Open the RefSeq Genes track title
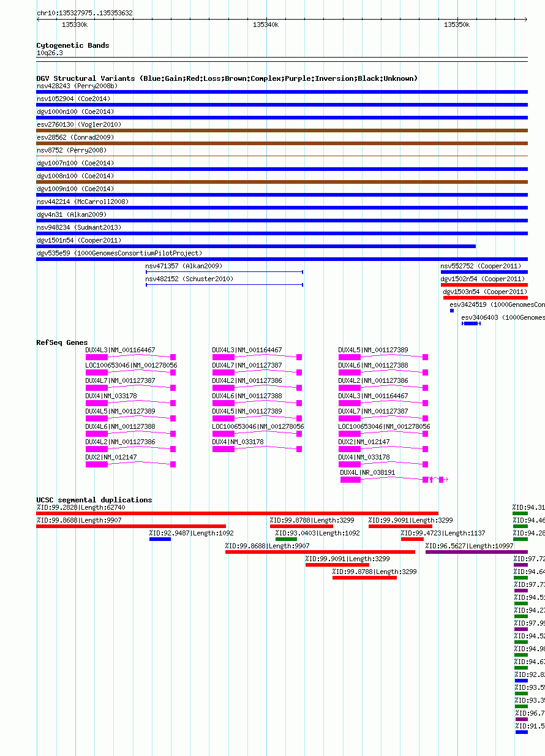 tap(62, 342)
